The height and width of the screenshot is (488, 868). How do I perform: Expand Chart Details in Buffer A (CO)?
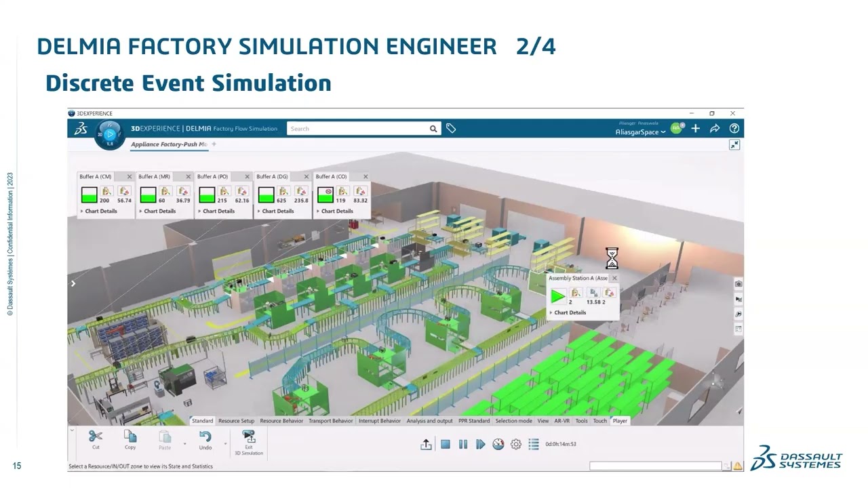(334, 211)
